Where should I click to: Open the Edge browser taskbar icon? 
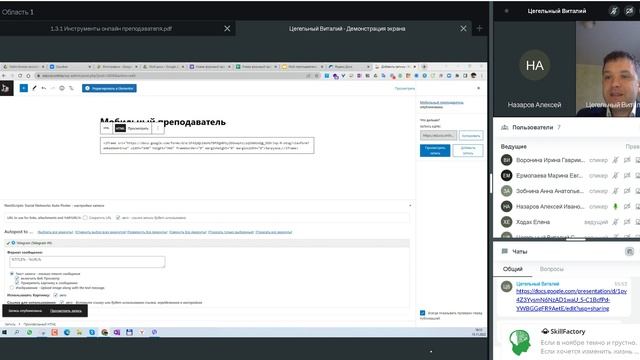coord(67,332)
